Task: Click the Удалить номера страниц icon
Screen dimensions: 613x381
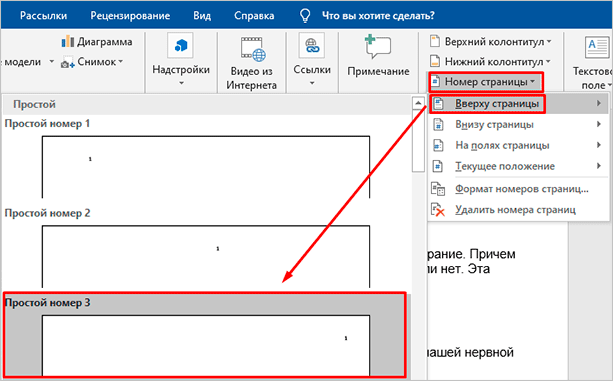Action: coord(438,210)
